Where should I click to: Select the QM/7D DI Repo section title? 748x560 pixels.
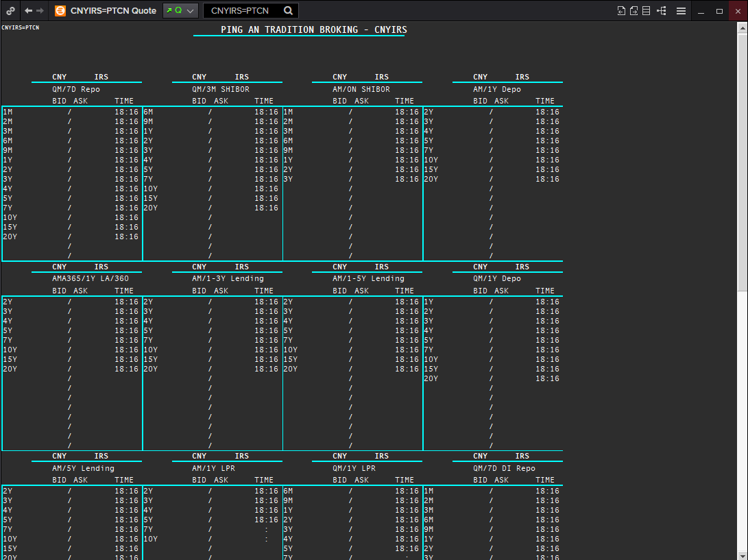(504, 468)
